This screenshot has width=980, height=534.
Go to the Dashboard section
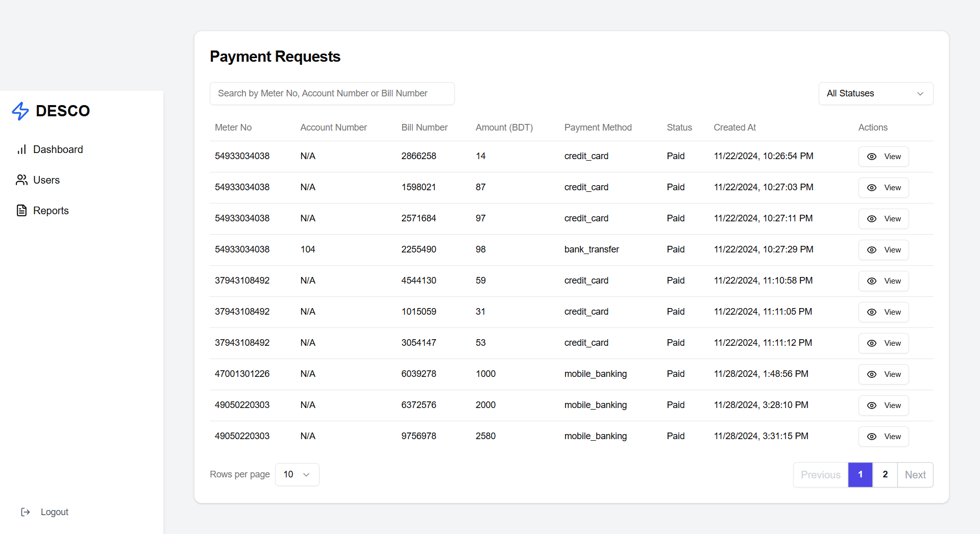click(x=58, y=149)
